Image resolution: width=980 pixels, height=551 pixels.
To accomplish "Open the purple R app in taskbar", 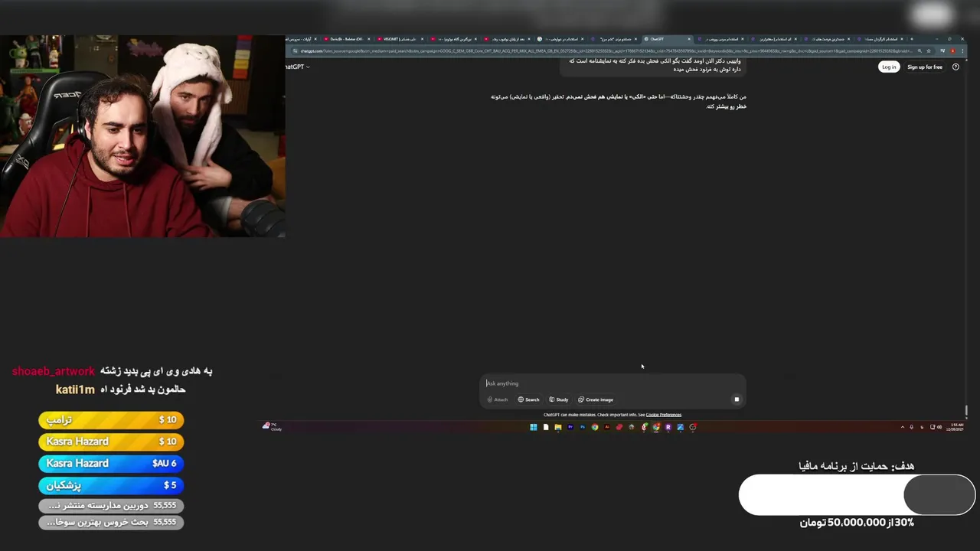I will point(668,427).
